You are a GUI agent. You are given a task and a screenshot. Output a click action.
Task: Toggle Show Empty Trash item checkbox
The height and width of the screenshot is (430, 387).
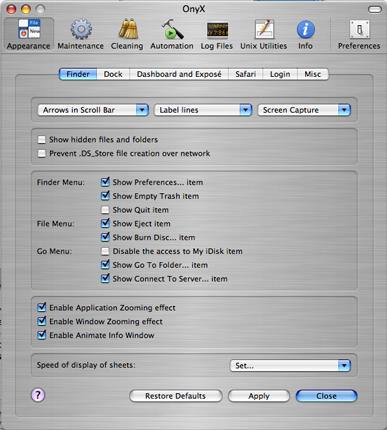tap(105, 196)
